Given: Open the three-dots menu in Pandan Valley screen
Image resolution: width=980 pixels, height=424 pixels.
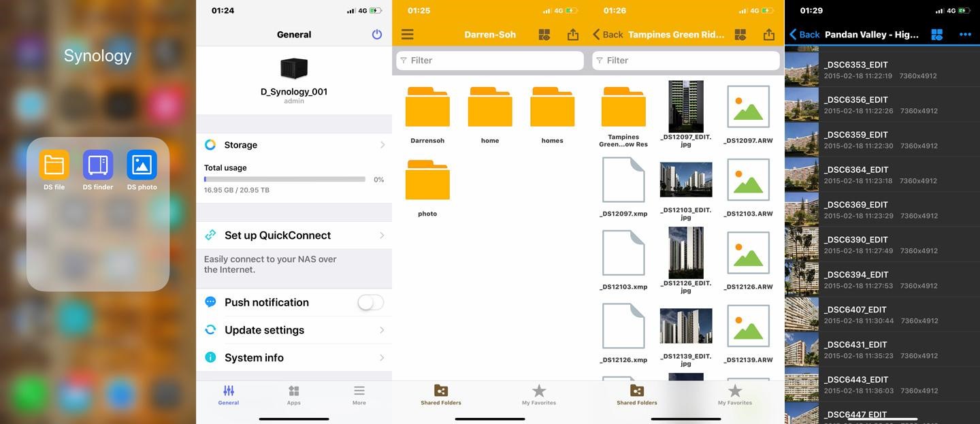Looking at the screenshot, I should click(x=965, y=34).
